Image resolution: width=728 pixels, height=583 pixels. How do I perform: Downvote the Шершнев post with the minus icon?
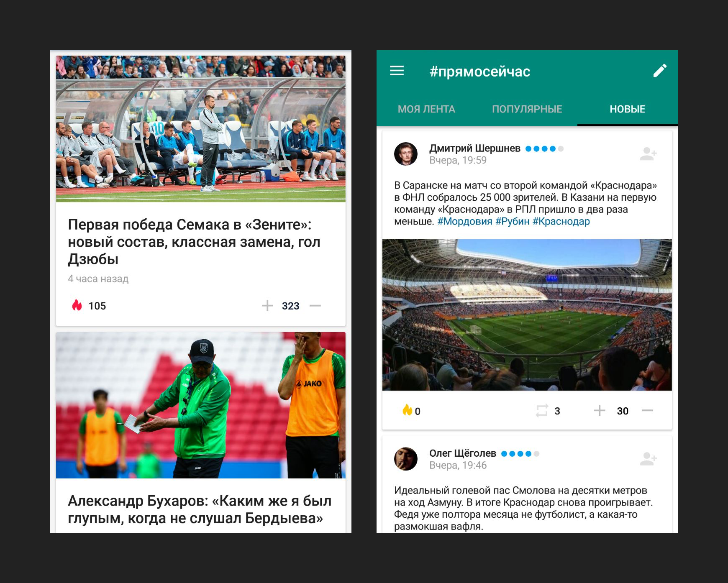click(x=647, y=411)
